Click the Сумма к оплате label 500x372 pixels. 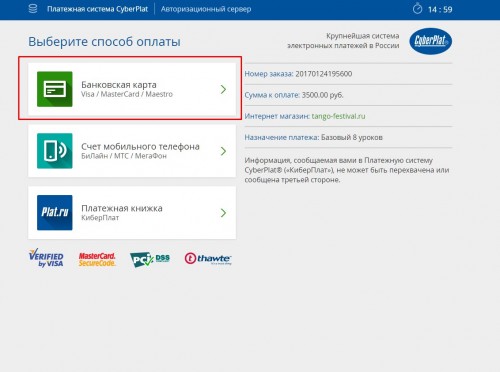point(272,95)
